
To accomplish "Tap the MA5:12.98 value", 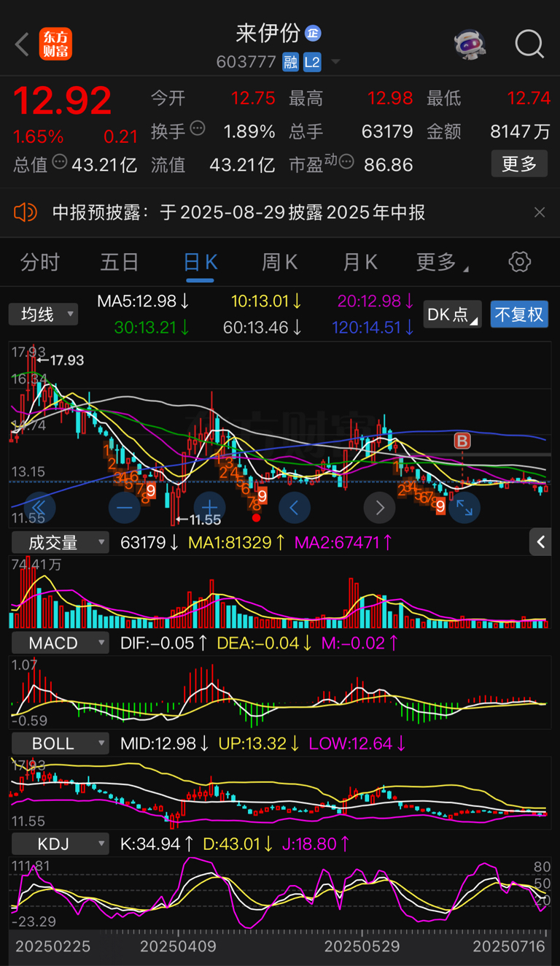I will (144, 301).
